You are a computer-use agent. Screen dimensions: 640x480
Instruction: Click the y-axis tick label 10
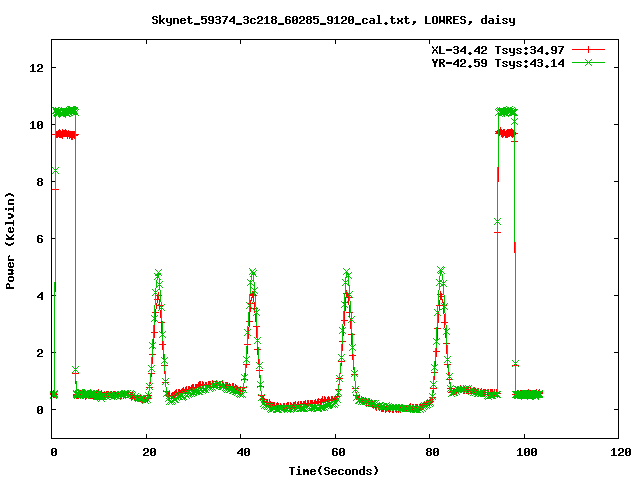tap(36, 125)
